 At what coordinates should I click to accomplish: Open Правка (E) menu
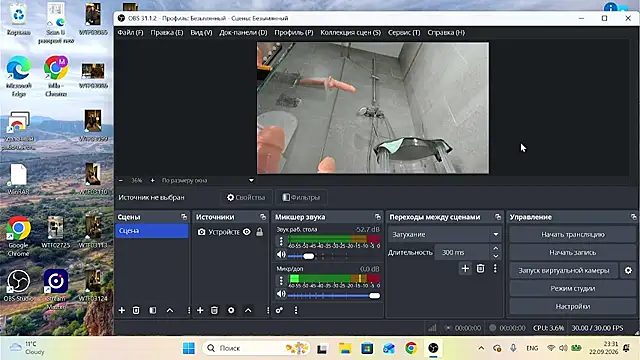167,32
